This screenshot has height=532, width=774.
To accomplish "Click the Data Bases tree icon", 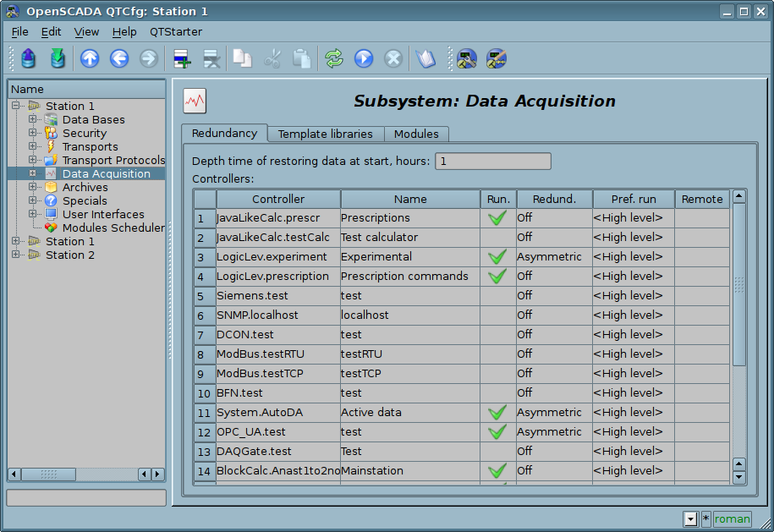I will click(x=51, y=119).
